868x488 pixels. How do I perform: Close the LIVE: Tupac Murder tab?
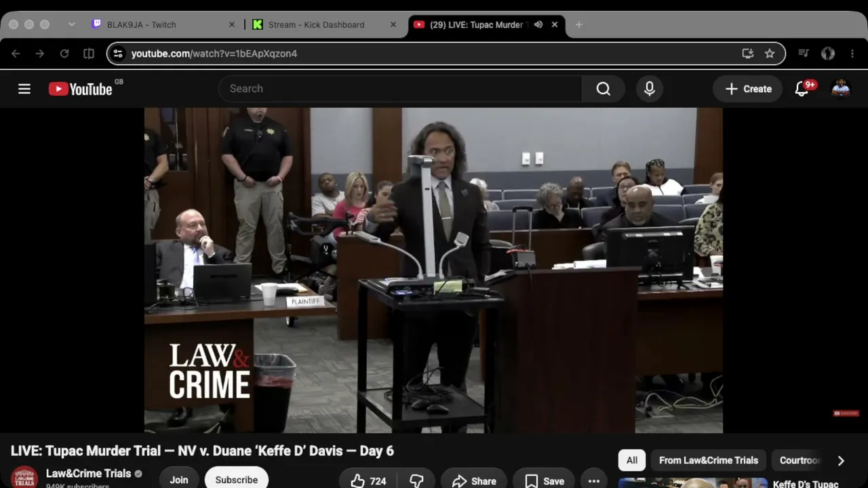555,24
